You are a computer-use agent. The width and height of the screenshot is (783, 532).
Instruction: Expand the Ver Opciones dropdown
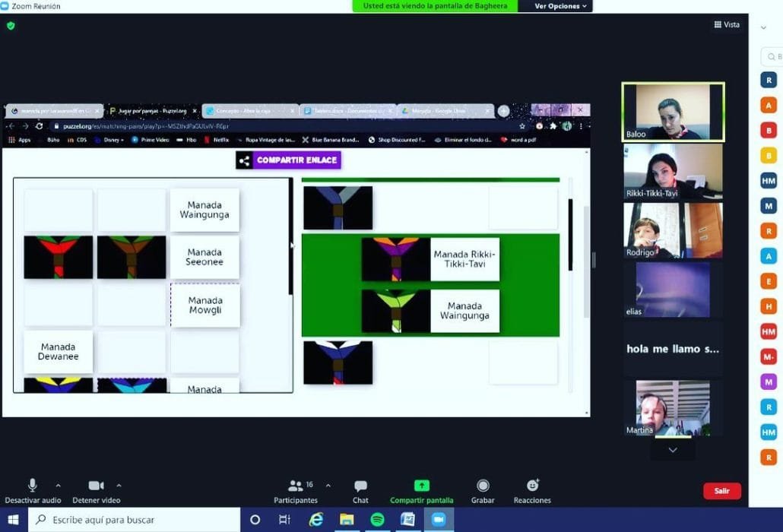[x=560, y=6]
